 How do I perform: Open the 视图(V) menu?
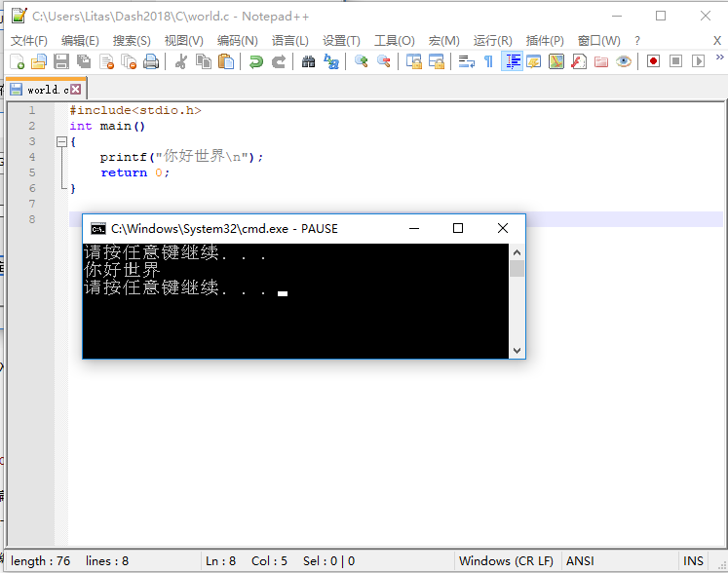tap(183, 41)
